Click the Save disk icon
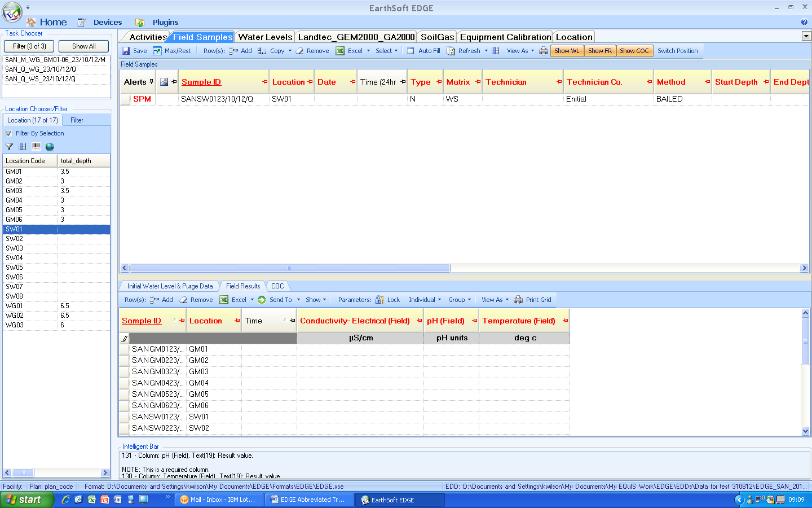The image size is (812, 508). click(126, 51)
